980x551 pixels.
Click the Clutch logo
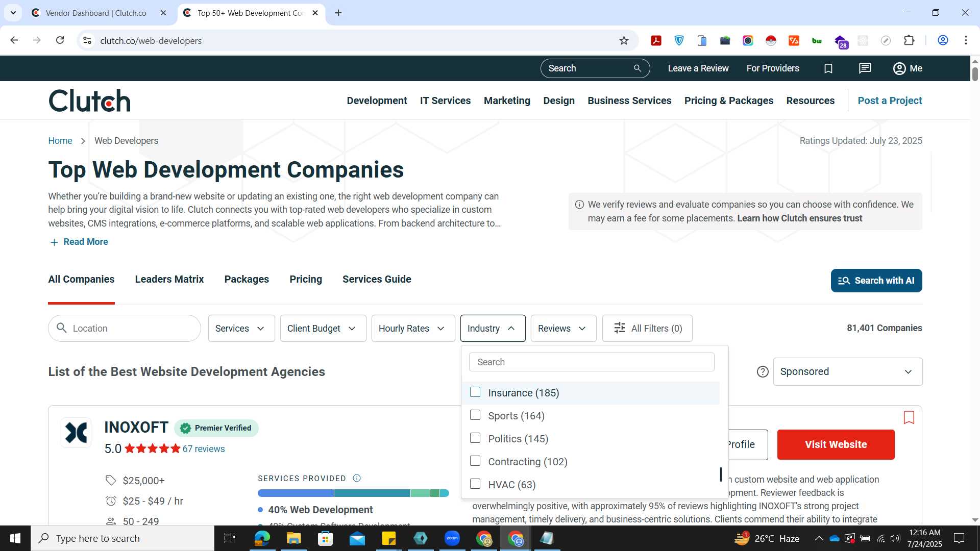(x=89, y=101)
